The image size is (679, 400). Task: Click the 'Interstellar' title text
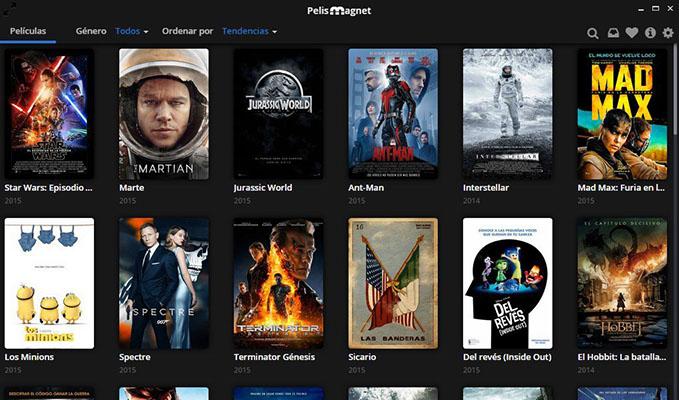pyautogui.click(x=486, y=188)
